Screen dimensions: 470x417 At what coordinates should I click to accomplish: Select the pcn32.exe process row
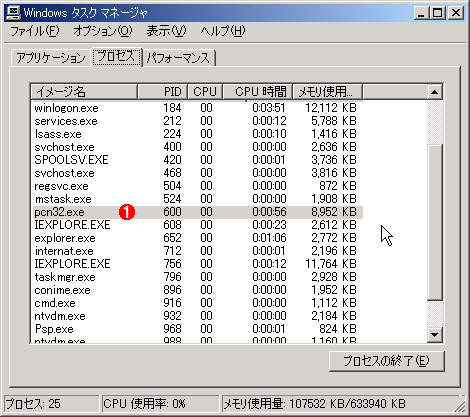point(197,212)
